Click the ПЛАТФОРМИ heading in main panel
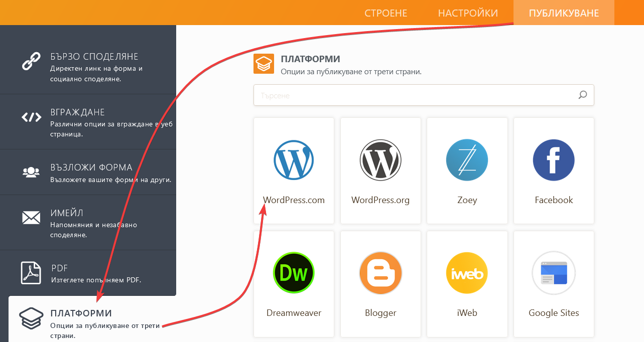This screenshot has height=342, width=644. 310,59
